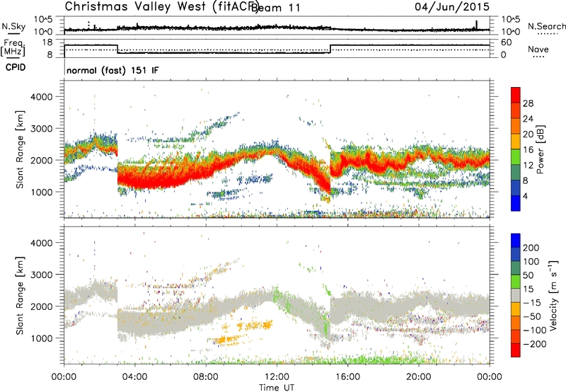This screenshot has width=566, height=392.
Task: Click the '04:00' time tick label
Action: click(x=134, y=377)
